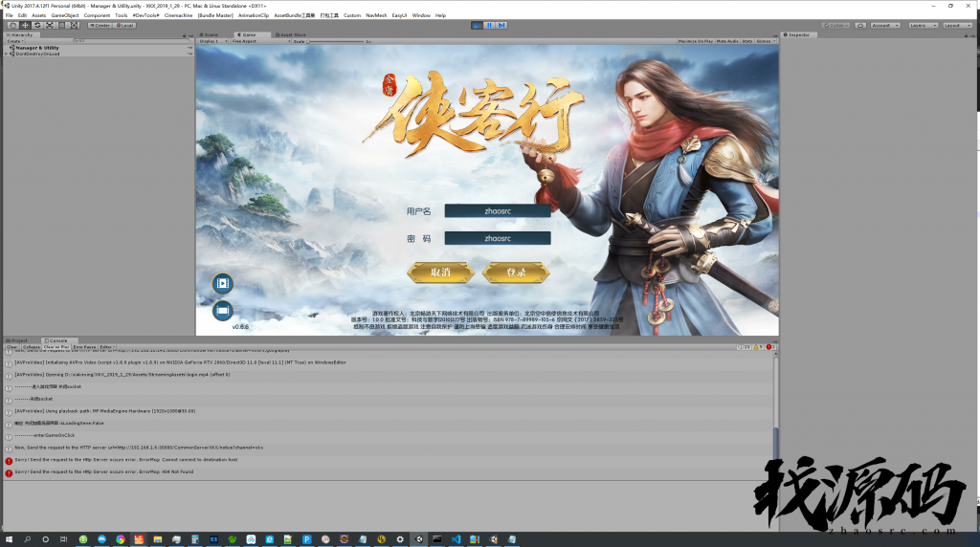The width and height of the screenshot is (980, 547).
Task: Open Chrome from the taskbar
Action: pyautogui.click(x=121, y=539)
